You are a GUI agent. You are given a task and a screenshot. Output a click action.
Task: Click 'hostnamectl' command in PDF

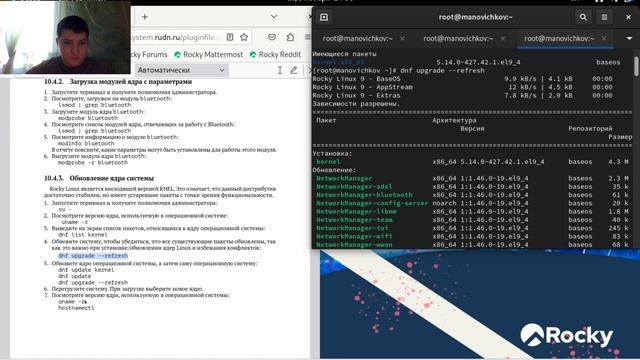[76, 308]
